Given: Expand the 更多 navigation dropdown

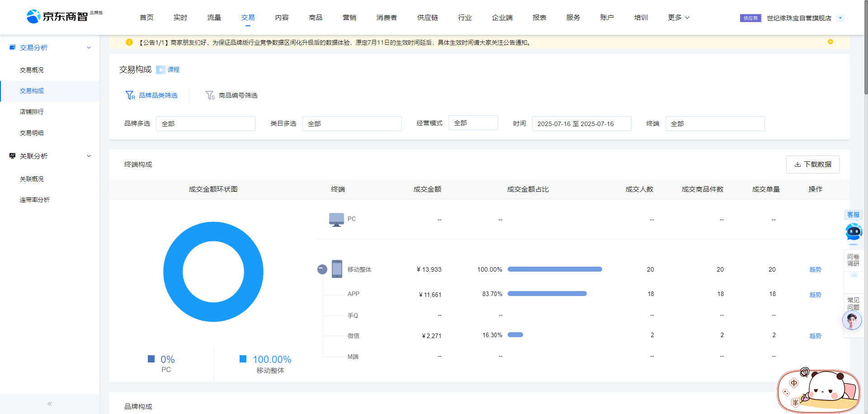Looking at the screenshot, I should [x=679, y=18].
